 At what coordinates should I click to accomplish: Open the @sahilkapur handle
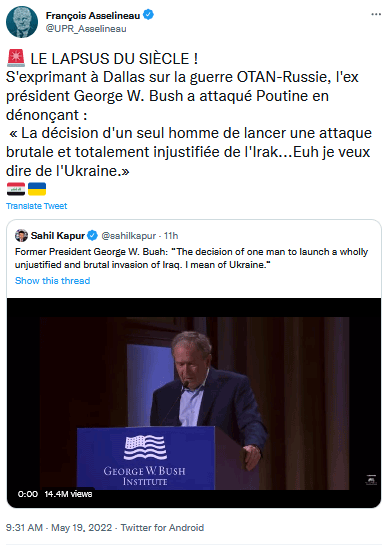click(x=128, y=236)
